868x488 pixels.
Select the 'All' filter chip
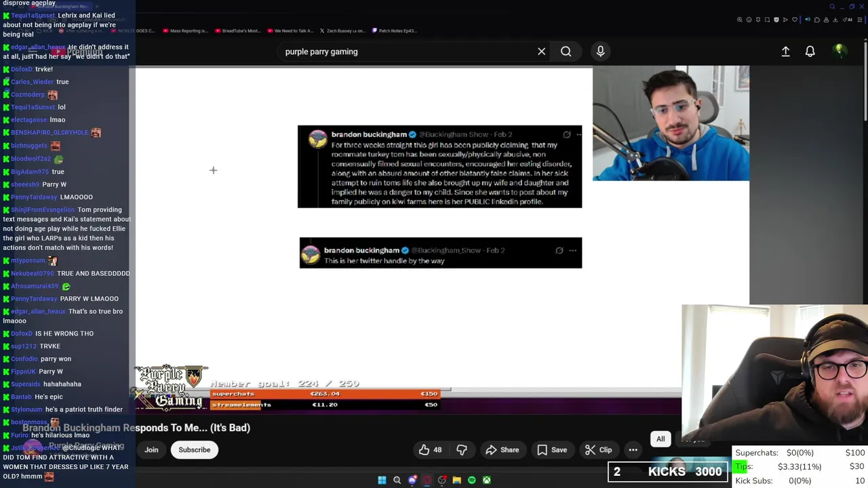tap(660, 439)
